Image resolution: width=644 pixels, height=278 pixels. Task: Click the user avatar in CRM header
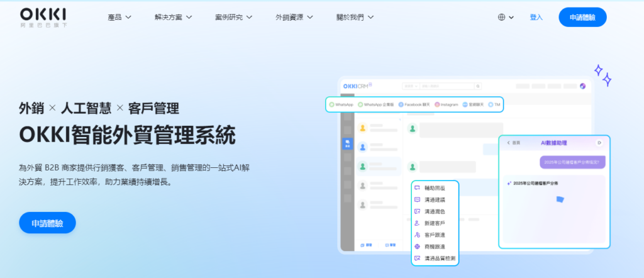pyautogui.click(x=582, y=86)
